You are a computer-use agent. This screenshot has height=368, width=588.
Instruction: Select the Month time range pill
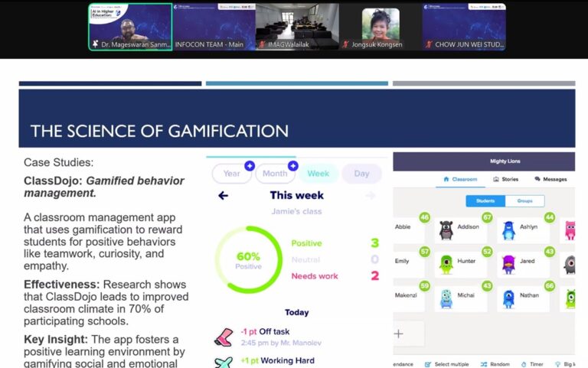[x=275, y=174]
